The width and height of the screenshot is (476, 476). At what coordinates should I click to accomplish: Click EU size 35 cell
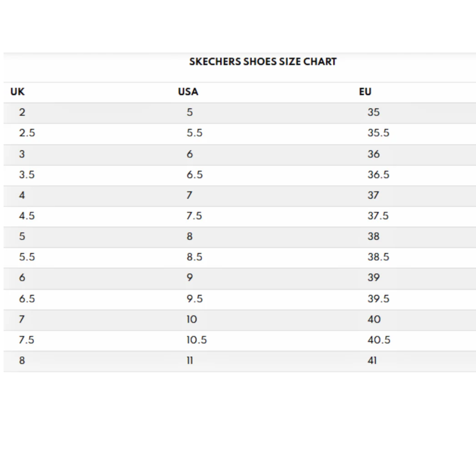tap(374, 112)
